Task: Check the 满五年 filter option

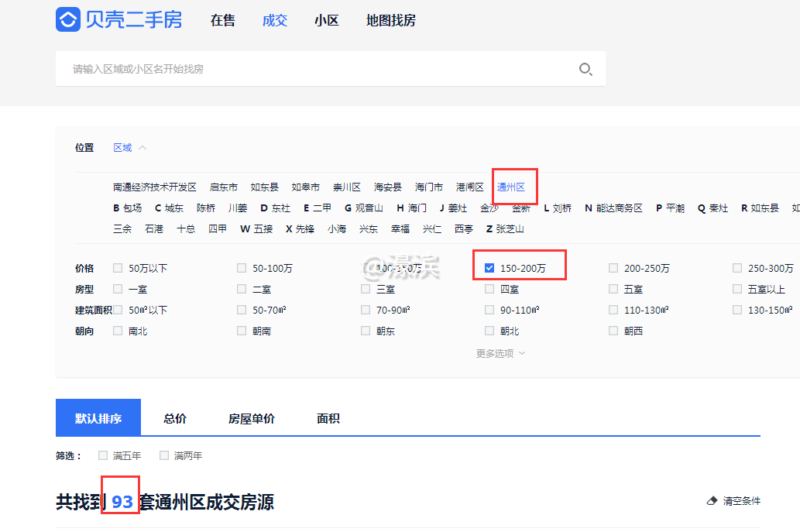Action: coord(101,455)
